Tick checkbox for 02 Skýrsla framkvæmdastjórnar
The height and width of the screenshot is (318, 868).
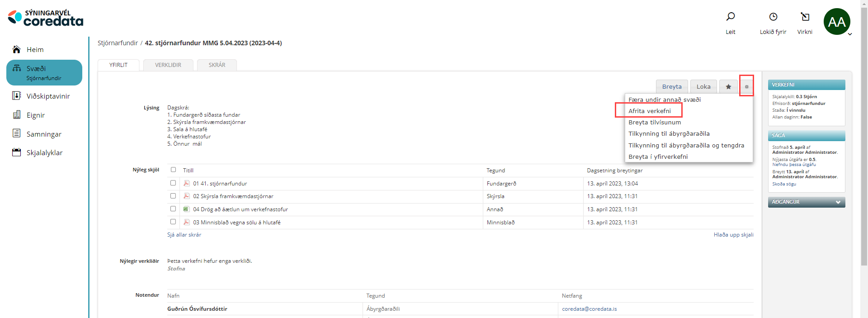173,196
